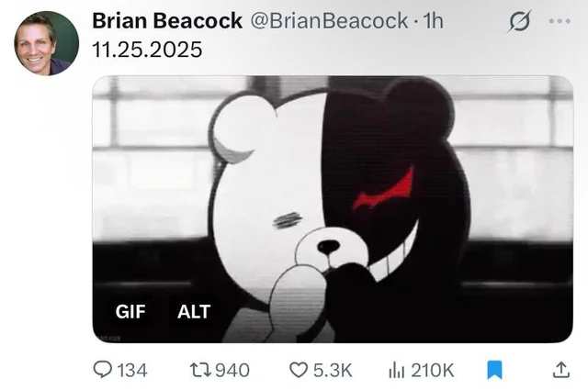Select the 11.25.2025 tweet text
588x390 pixels.
click(147, 50)
